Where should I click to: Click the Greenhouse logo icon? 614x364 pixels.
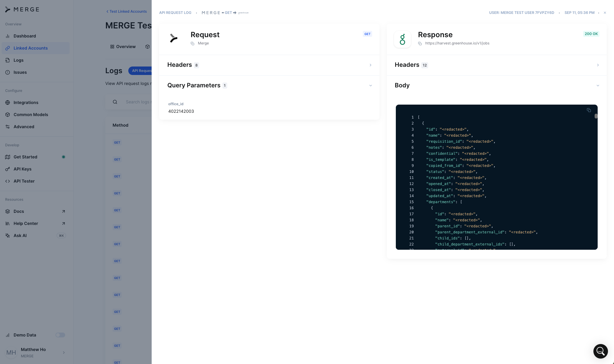[x=402, y=39]
